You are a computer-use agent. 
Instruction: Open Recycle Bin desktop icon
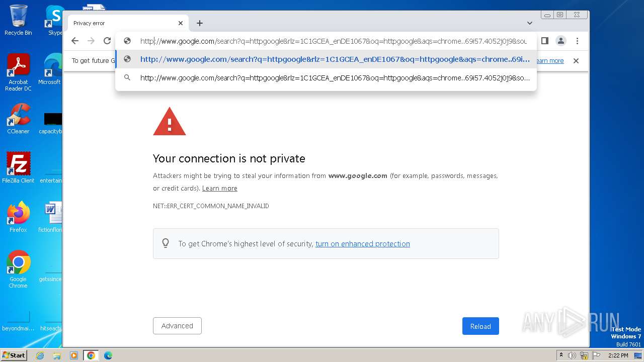coord(18,20)
